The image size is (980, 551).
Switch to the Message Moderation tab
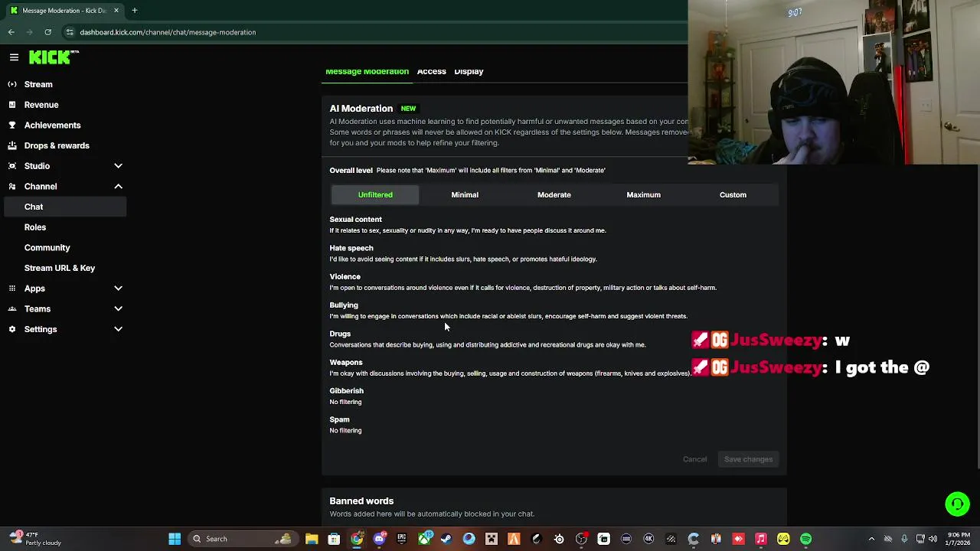point(367,71)
